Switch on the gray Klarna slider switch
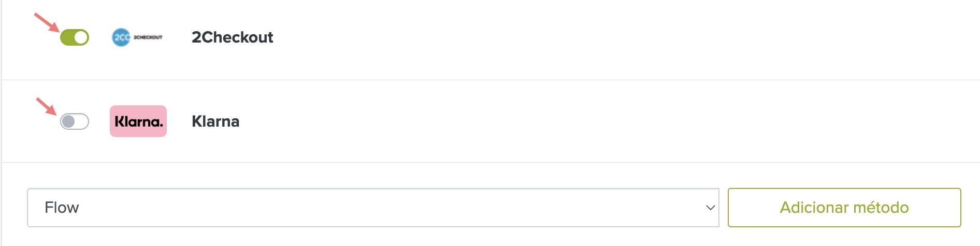 [x=75, y=121]
